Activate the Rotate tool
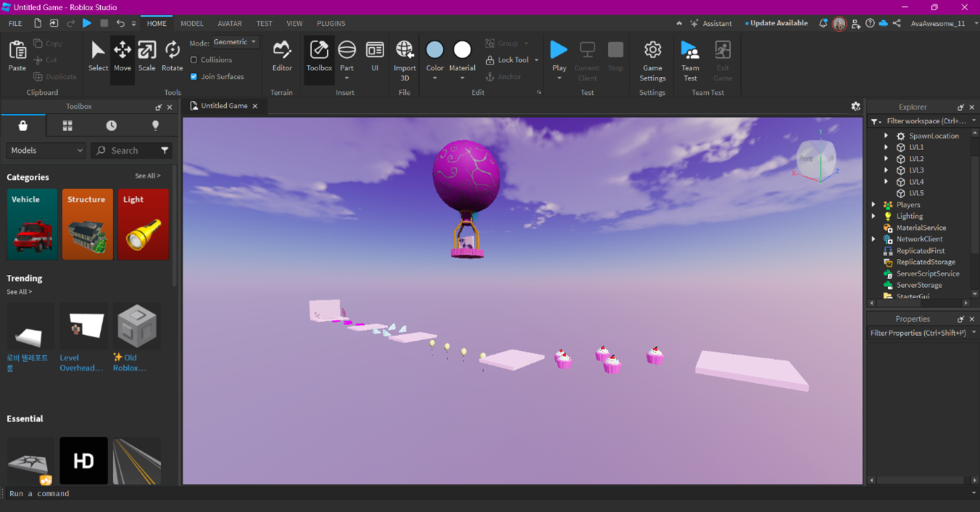The width and height of the screenshot is (980, 512). coord(172,56)
